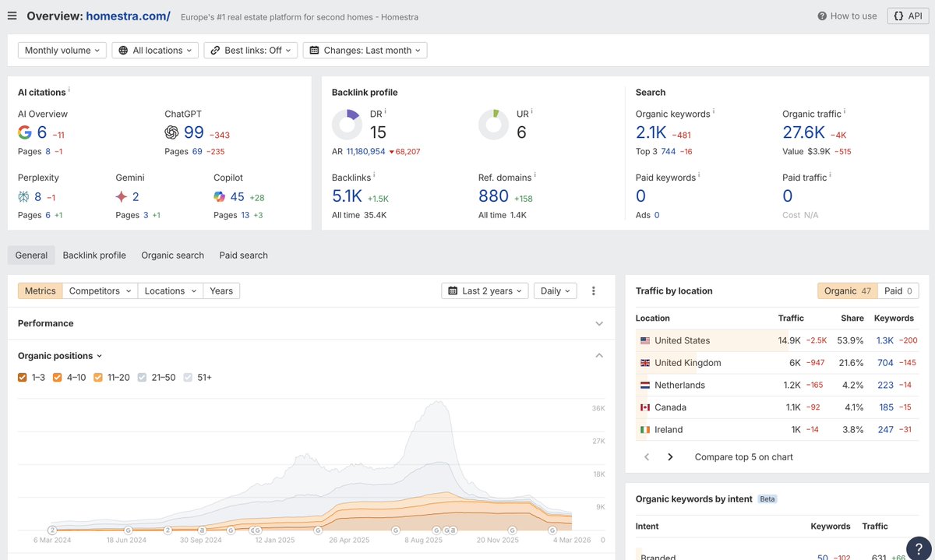Open the chart three-dot options menu
The image size is (935, 560).
coord(593,291)
